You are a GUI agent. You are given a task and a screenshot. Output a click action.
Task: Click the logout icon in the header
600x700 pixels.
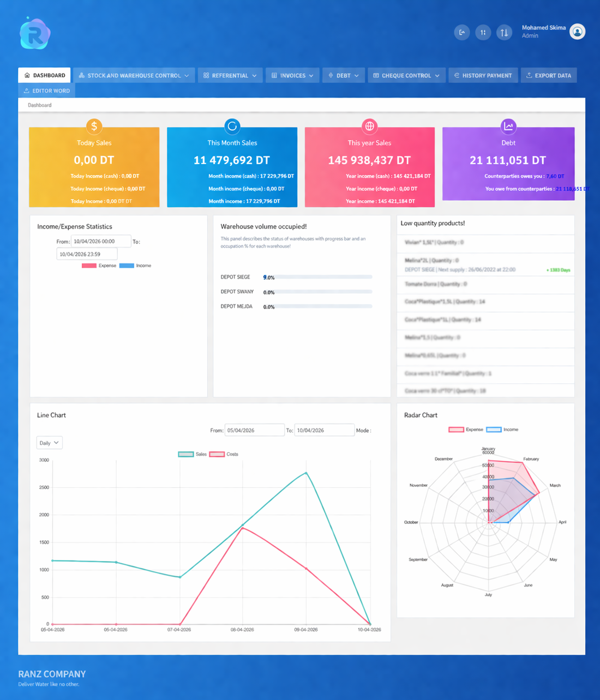(461, 32)
